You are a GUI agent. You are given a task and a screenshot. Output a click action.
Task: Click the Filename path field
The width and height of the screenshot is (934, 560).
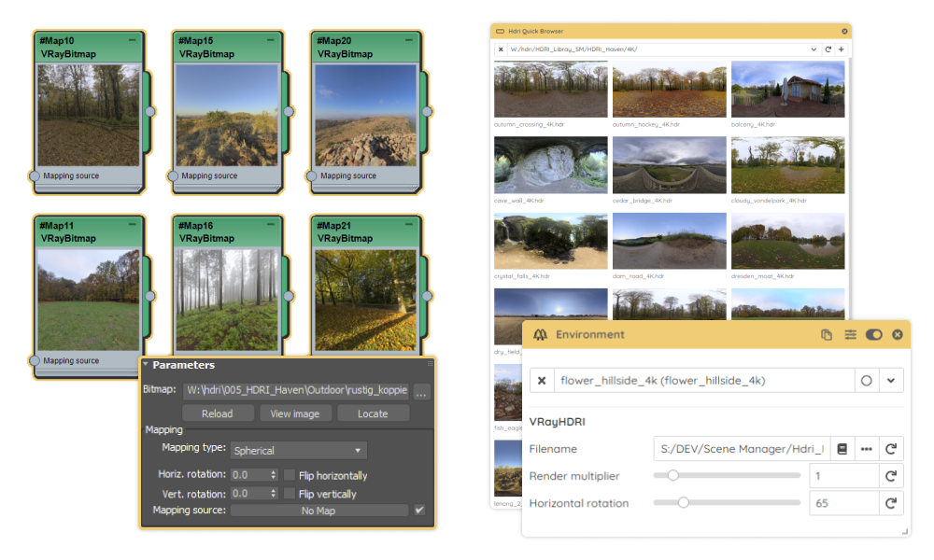[742, 449]
